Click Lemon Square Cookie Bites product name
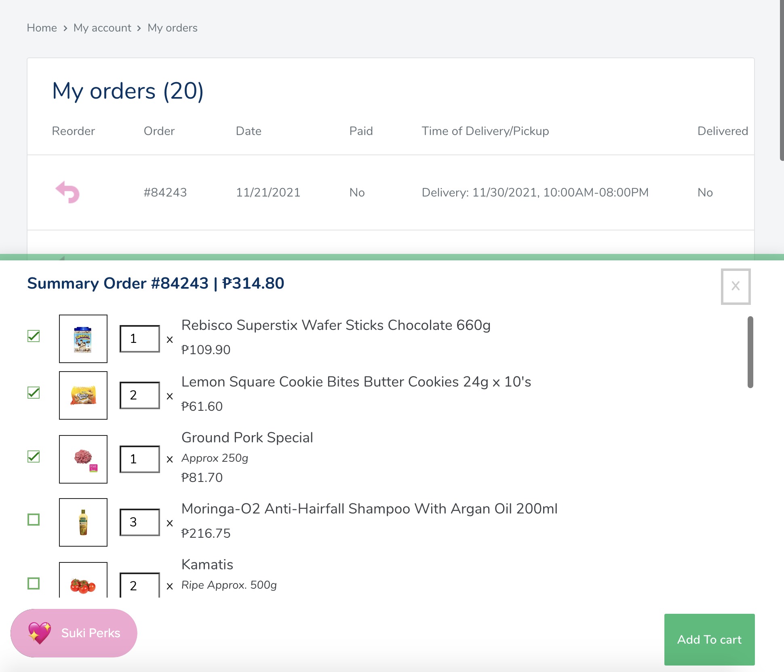This screenshot has height=672, width=784. click(356, 382)
